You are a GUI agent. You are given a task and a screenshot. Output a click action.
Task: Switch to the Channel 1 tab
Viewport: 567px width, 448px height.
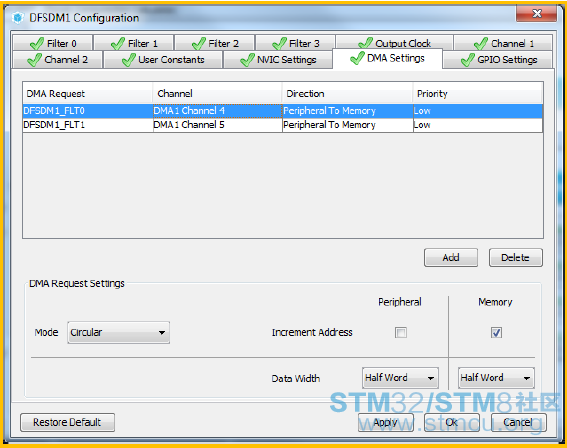(503, 43)
